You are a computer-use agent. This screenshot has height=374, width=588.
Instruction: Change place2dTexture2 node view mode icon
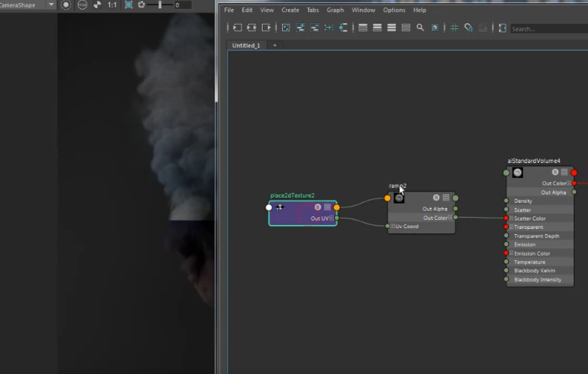click(x=328, y=207)
